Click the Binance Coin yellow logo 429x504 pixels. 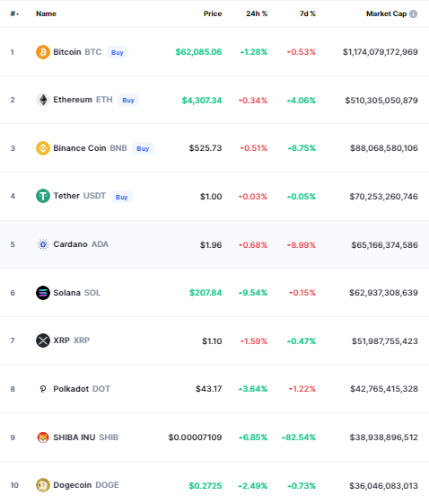pos(43,148)
